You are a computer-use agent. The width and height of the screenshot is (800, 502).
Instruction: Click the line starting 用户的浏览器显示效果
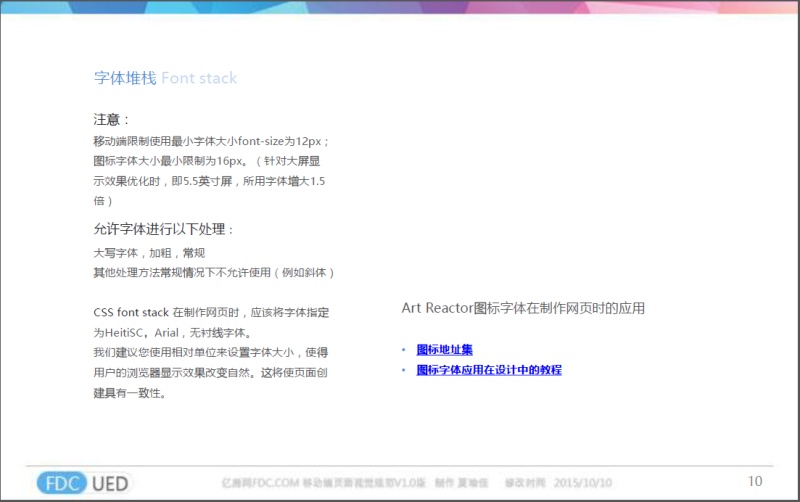click(210, 372)
